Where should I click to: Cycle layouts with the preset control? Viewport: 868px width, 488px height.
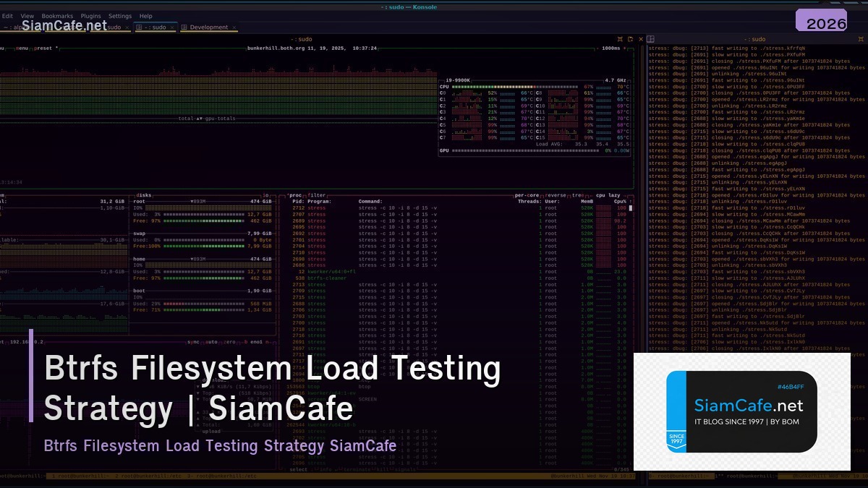[x=42, y=48]
